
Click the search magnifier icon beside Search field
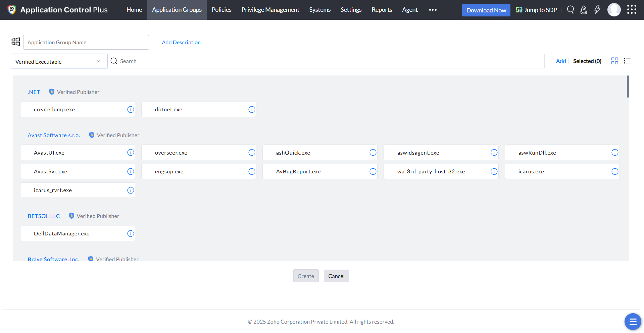114,61
